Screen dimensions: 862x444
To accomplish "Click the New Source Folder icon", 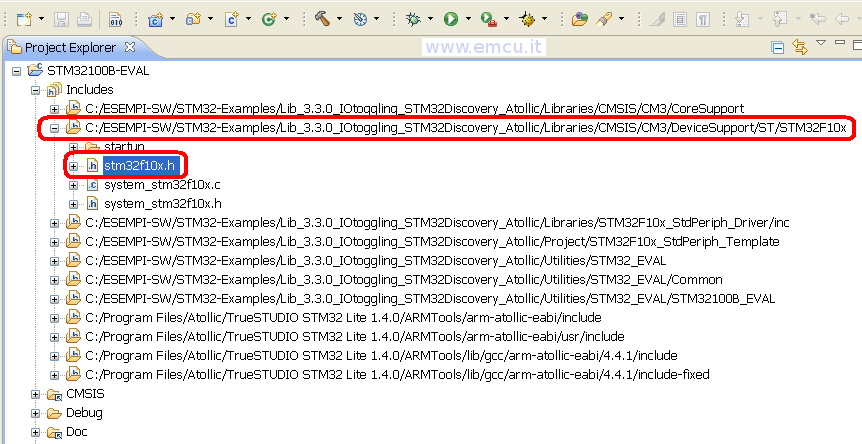I will 193,19.
